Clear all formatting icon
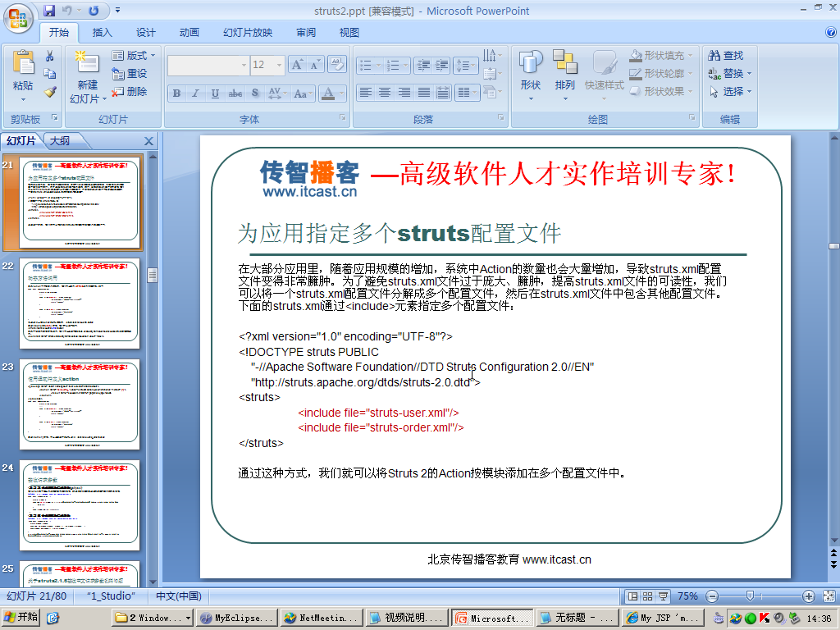Screen dimensions: 840x630 tap(337, 65)
